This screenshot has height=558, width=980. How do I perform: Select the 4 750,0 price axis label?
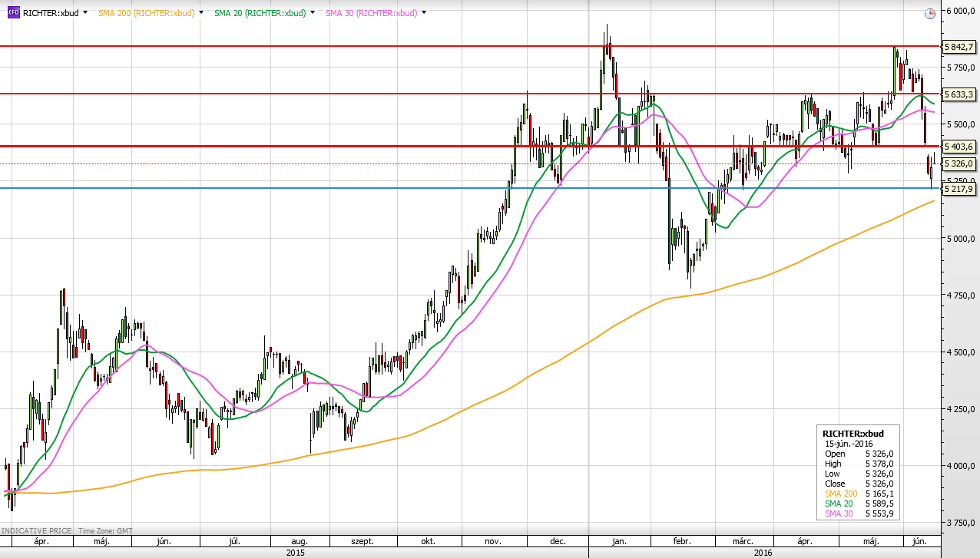coord(960,296)
